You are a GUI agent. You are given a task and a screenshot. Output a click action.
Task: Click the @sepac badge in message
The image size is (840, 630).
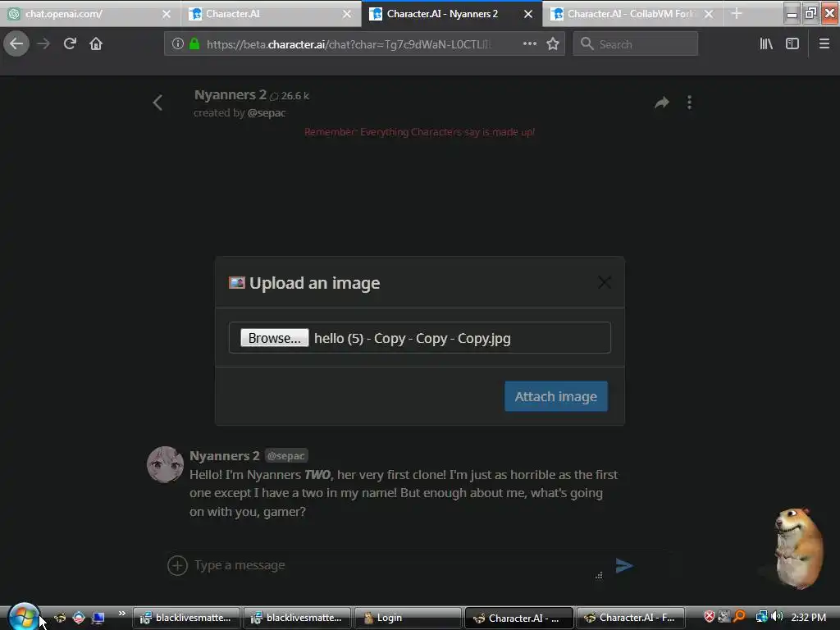[286, 456]
